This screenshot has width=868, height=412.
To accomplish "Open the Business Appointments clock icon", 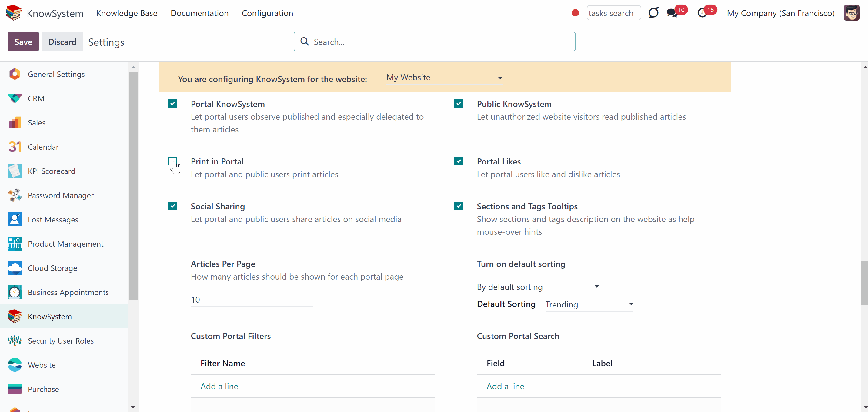I will click(x=15, y=292).
